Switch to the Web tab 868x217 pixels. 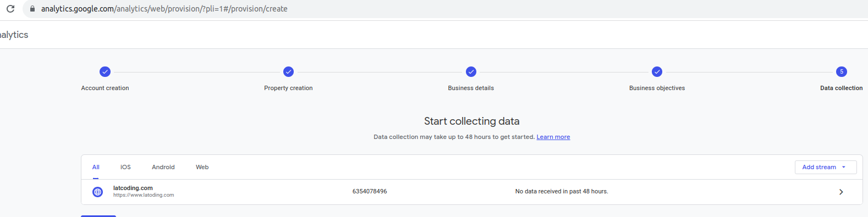point(202,167)
